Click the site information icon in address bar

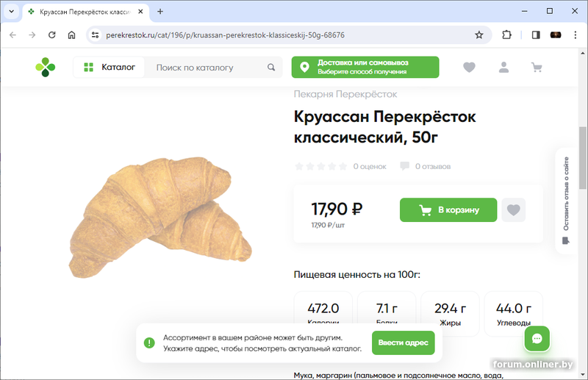pyautogui.click(x=96, y=35)
